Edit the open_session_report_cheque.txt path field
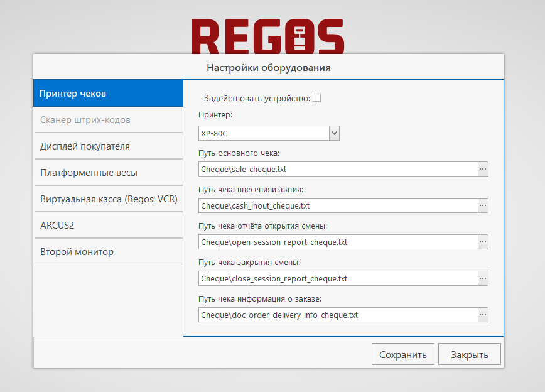 [x=338, y=242]
